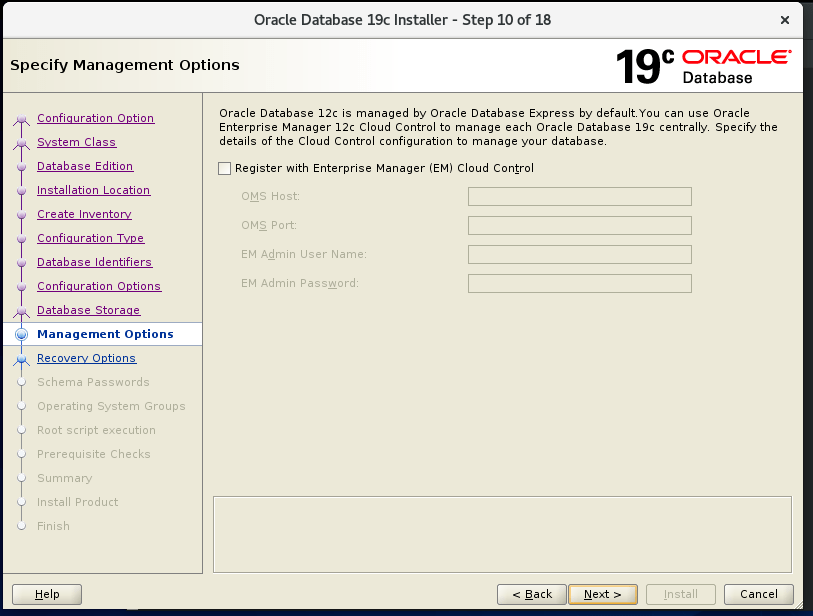Screen dimensions: 813x616
Task: Click the Configuration Type step bullet
Action: tap(21, 239)
